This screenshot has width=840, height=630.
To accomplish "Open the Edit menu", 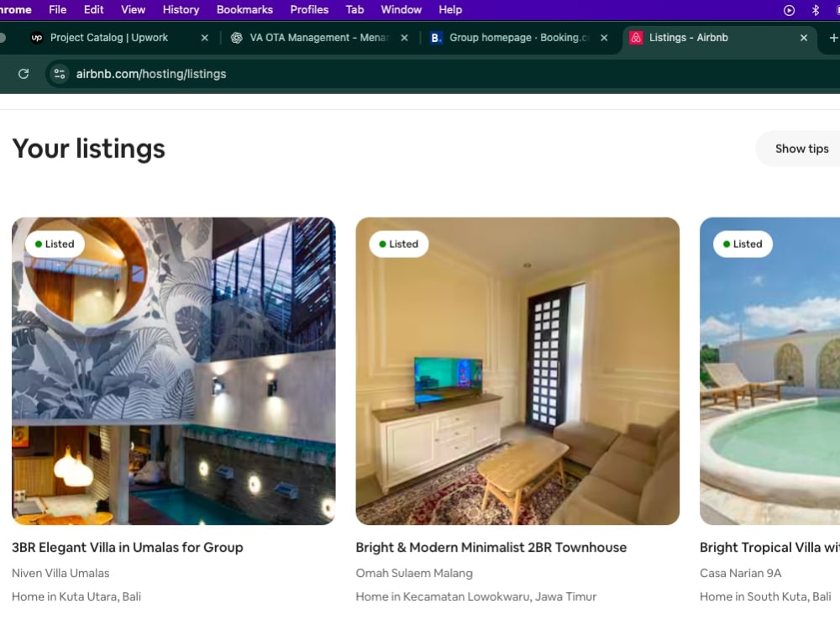I will (x=93, y=9).
